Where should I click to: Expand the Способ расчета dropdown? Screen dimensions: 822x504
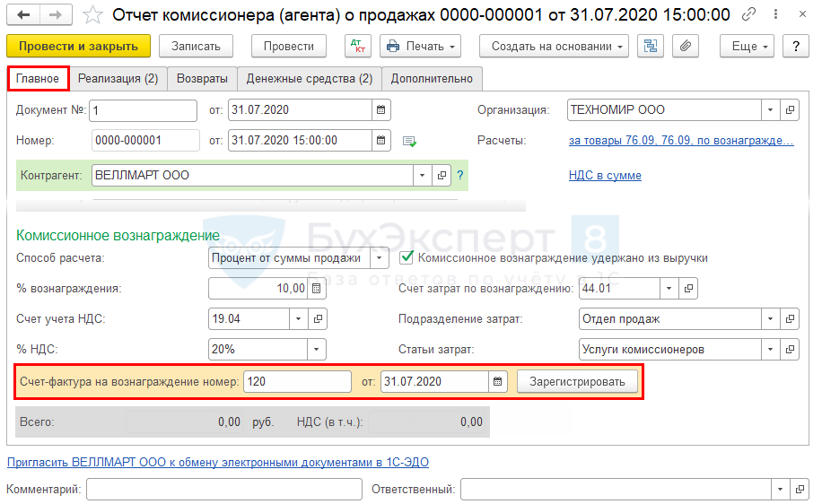click(x=380, y=258)
